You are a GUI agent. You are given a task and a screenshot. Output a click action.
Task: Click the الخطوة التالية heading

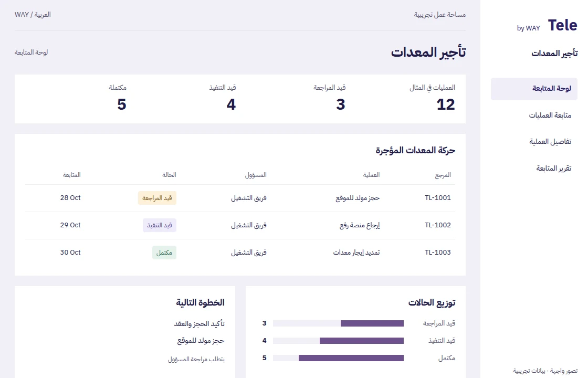pos(200,302)
